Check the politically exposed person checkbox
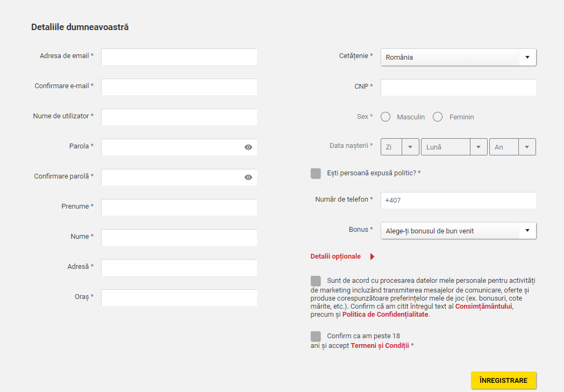The image size is (564, 392). click(316, 173)
